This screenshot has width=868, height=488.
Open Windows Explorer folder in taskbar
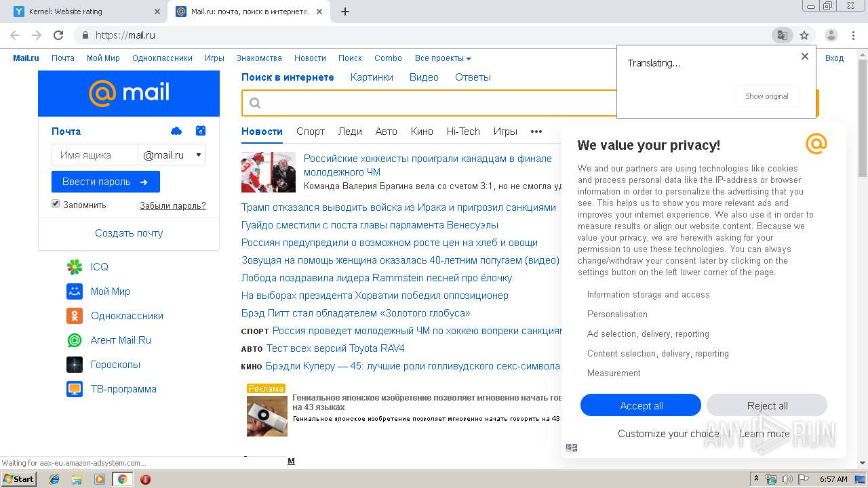coord(77,479)
